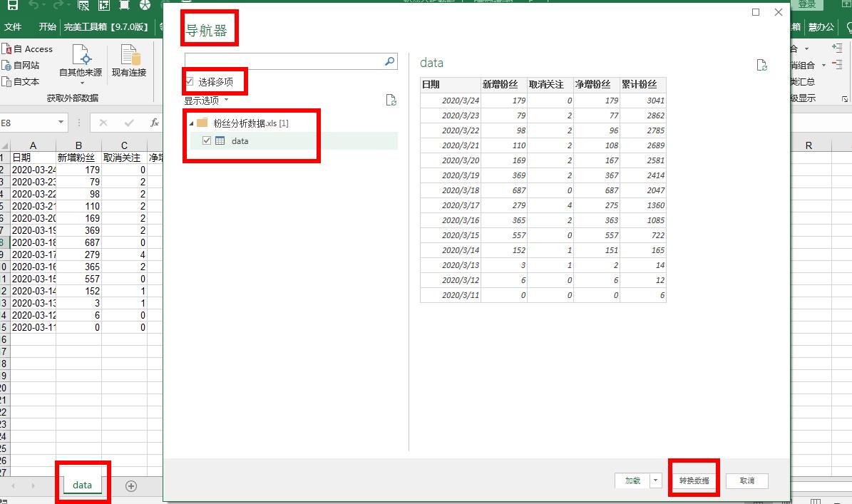Toggle the Select Multiple Items (选择多项) checkbox
Screen dimensions: 852x504
click(x=189, y=81)
